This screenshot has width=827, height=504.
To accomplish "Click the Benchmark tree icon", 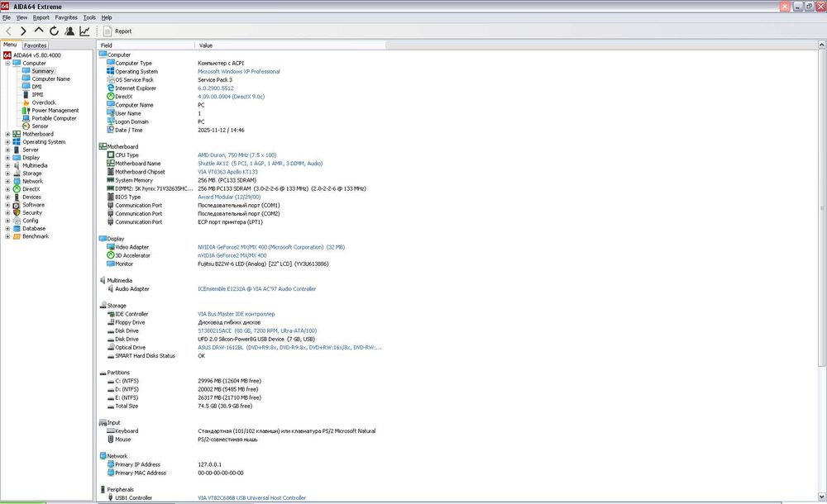I will click(x=17, y=236).
